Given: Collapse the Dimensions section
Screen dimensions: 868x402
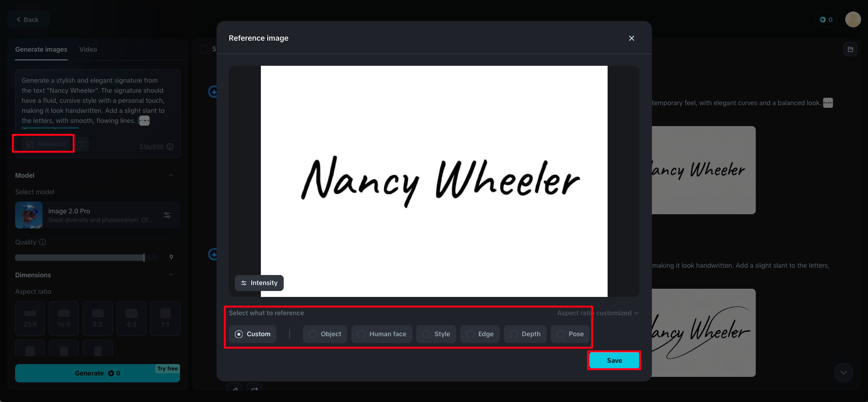Looking at the screenshot, I should pos(171,275).
